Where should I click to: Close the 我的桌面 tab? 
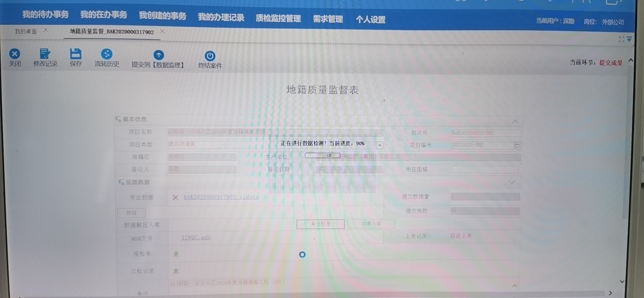point(46,30)
